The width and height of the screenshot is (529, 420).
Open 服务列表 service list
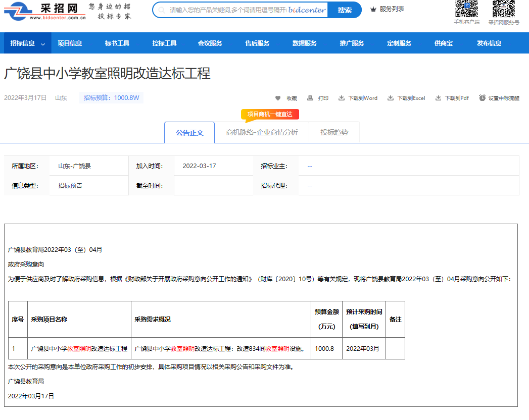(392, 9)
